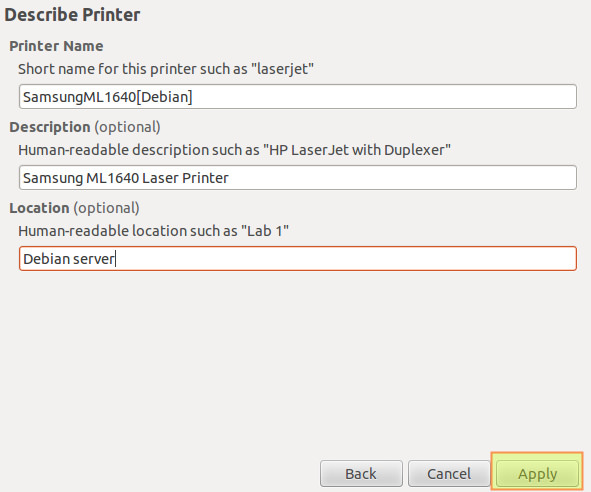Click the bold "Location" label
This screenshot has width=591, height=492.
pyautogui.click(x=39, y=208)
